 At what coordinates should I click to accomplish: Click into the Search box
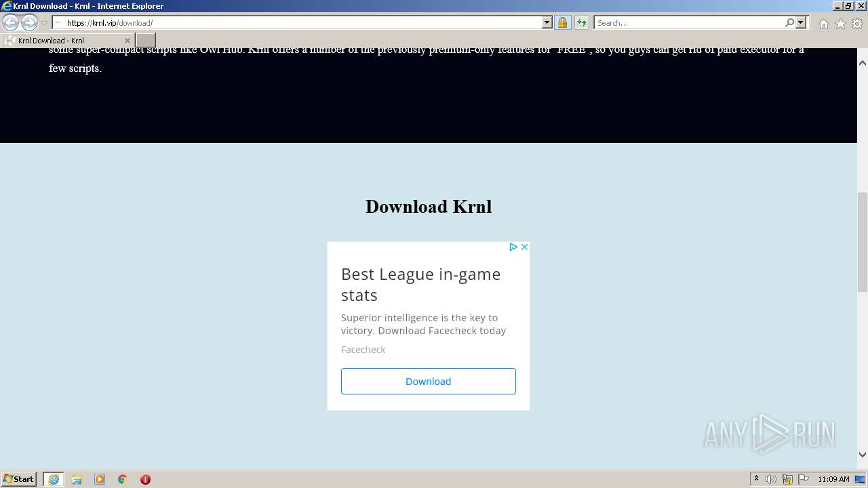coord(689,22)
